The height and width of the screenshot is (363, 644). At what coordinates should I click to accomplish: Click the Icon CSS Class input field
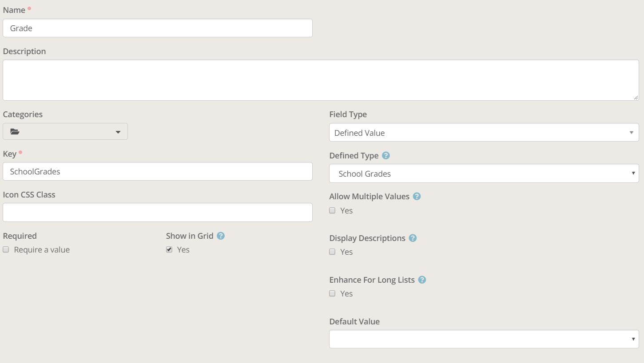157,213
